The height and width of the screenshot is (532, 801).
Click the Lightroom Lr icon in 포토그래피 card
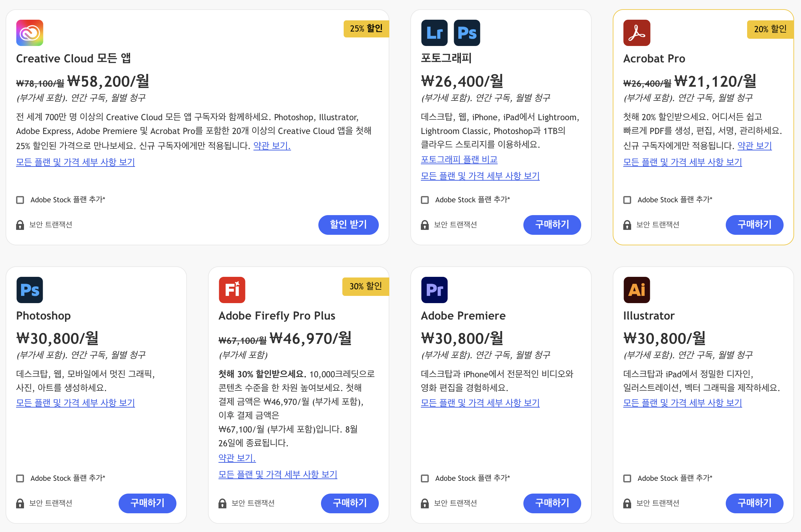[434, 33]
